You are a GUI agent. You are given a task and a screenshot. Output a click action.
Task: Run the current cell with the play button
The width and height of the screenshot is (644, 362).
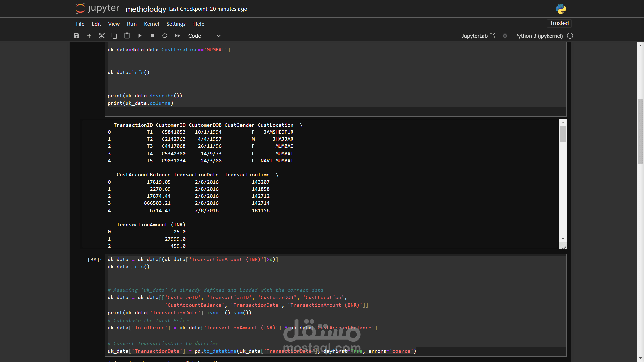(140, 36)
